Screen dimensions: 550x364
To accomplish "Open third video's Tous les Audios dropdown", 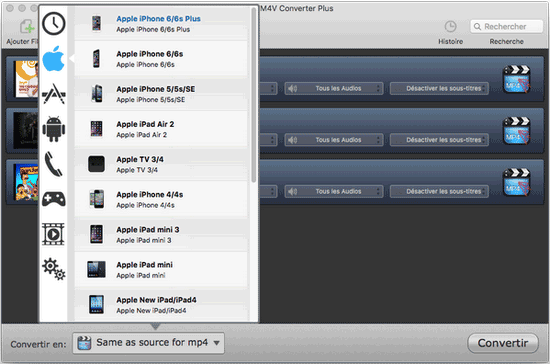I will pos(334,191).
